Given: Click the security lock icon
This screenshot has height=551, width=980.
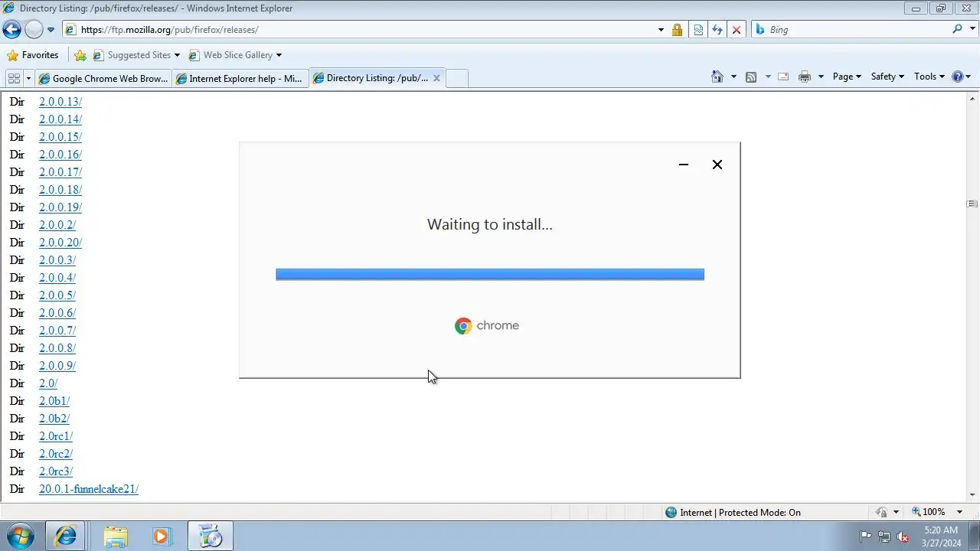Looking at the screenshot, I should tap(677, 30).
